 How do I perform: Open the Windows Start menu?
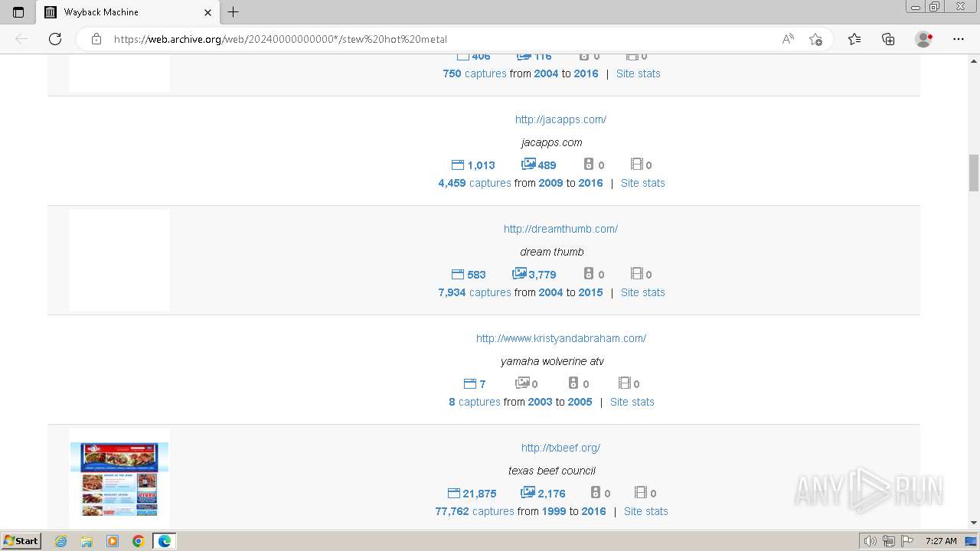tap(21, 540)
